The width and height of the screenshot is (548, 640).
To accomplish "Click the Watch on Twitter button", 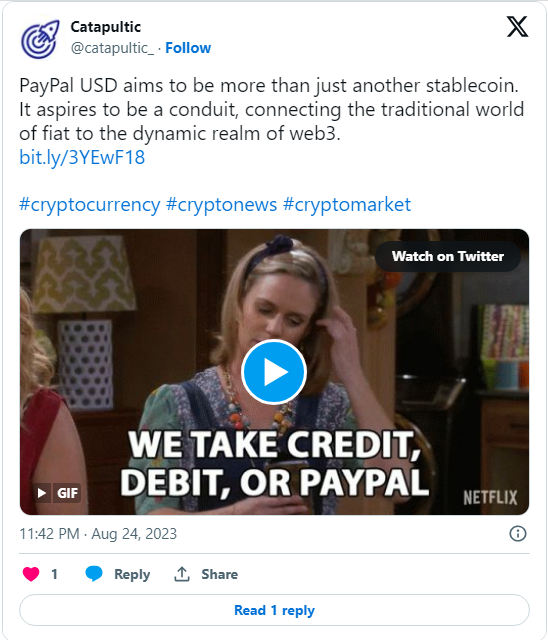I will (x=448, y=256).
